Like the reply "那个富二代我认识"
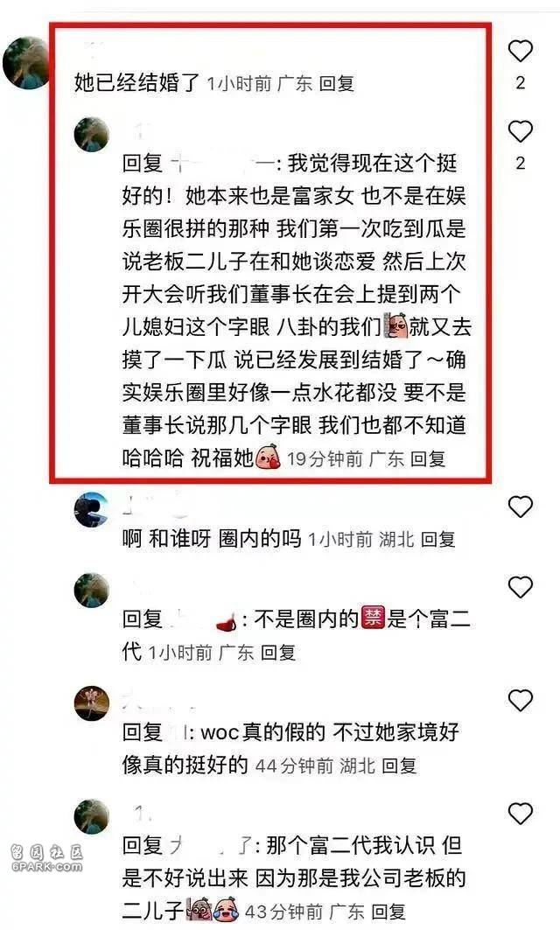560x930 pixels. pos(521,813)
